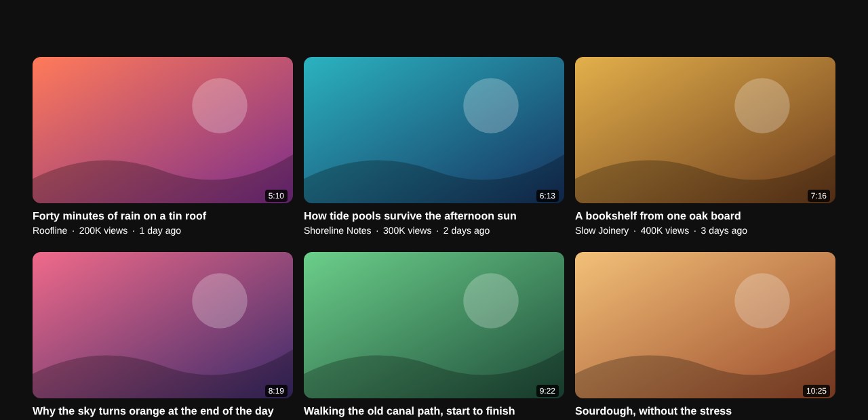Click the 9:22 duration badge

pos(547,391)
